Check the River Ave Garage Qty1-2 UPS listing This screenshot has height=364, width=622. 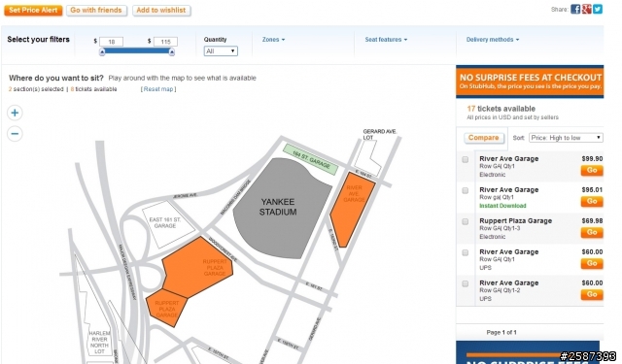coord(465,284)
